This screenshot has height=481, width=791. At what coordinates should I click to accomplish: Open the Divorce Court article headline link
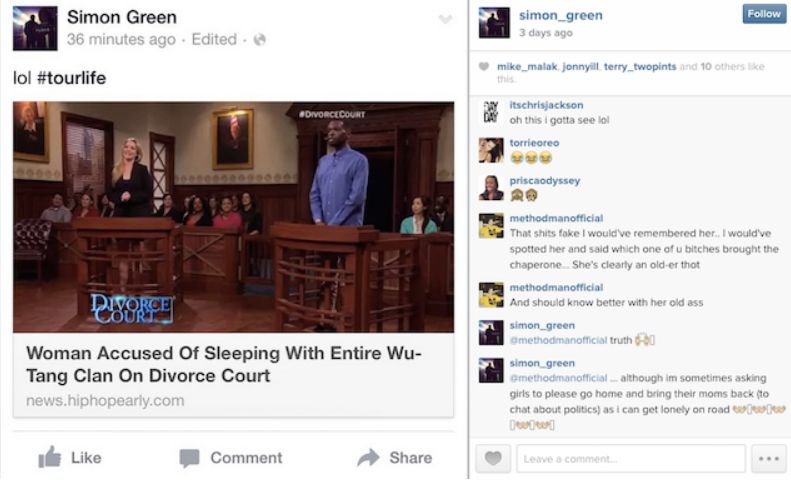[x=223, y=364]
